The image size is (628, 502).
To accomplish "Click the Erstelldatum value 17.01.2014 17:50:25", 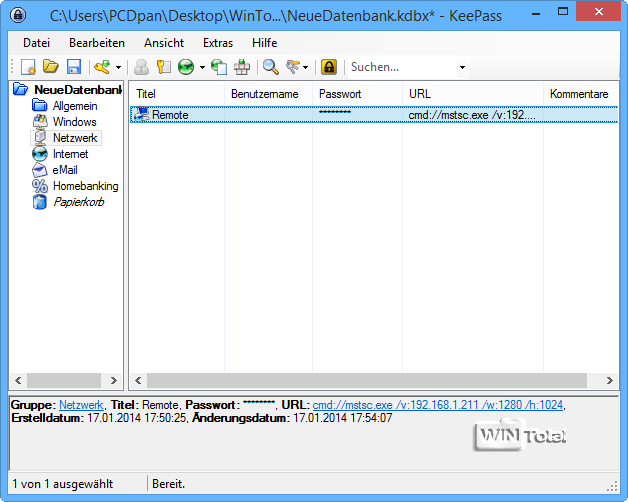I will pos(137,418).
